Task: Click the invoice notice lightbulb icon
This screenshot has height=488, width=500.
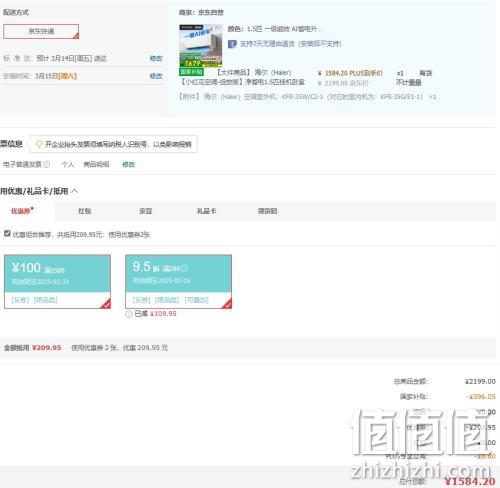Action: tap(39, 144)
